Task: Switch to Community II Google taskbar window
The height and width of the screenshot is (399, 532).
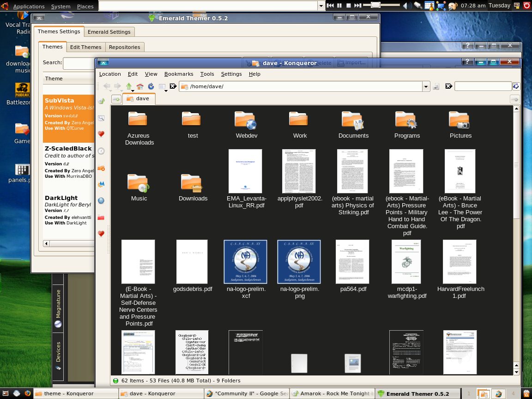Action: coord(247,393)
